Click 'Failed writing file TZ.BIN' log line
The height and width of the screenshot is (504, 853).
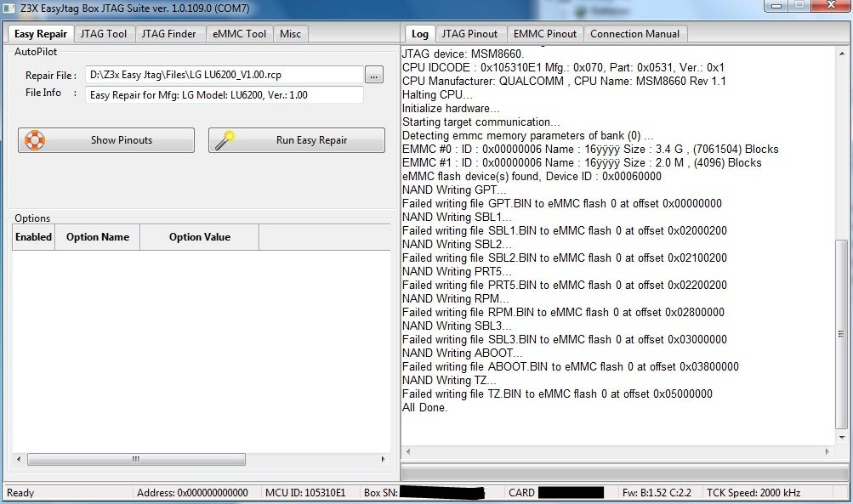[557, 394]
